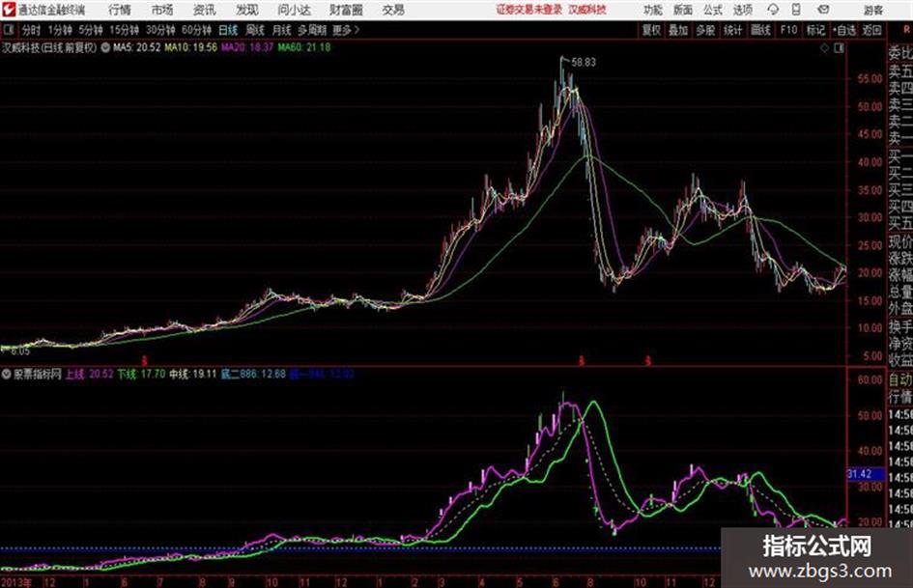
Task: Click the 2013年 label on time axis
Action: (16, 582)
